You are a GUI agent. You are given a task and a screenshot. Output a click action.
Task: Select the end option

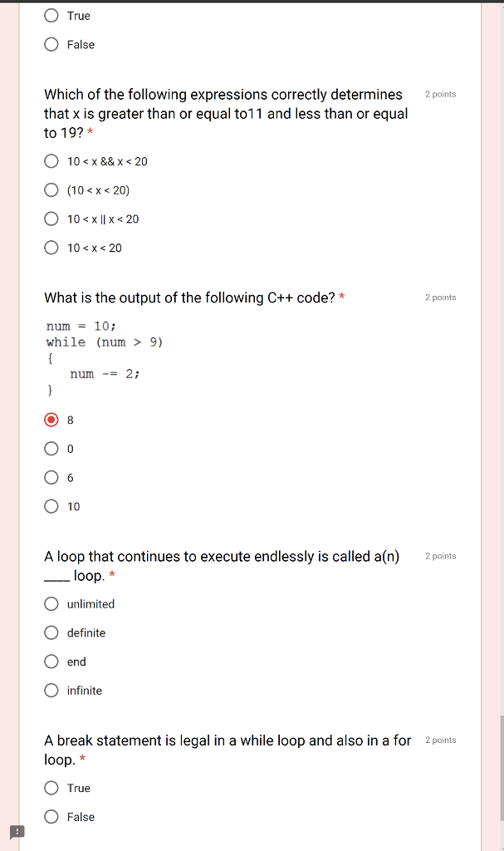coord(51,662)
